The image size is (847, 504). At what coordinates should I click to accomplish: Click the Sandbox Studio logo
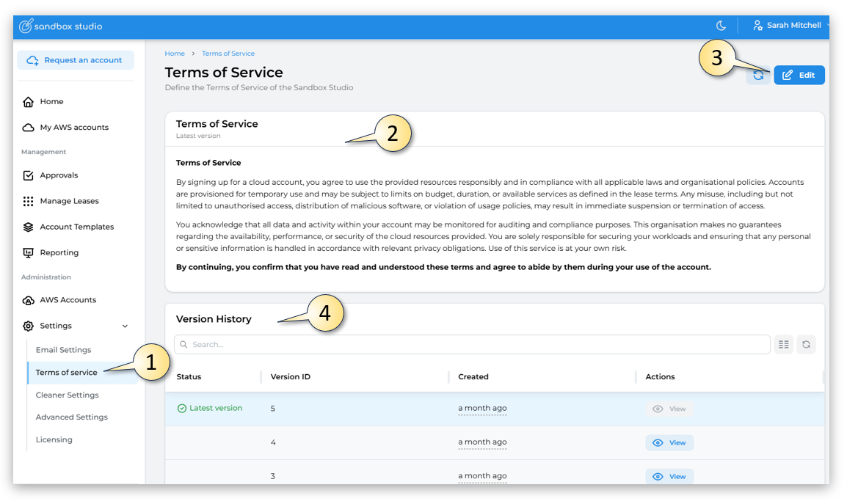click(x=60, y=26)
